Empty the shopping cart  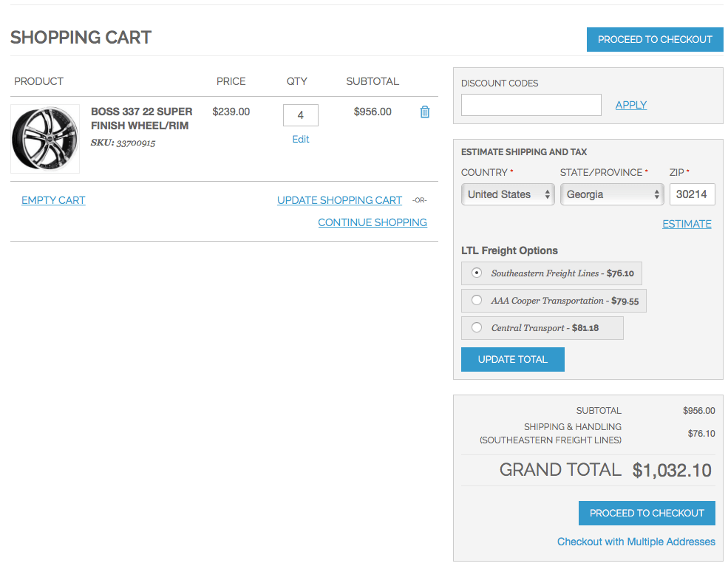coord(52,200)
